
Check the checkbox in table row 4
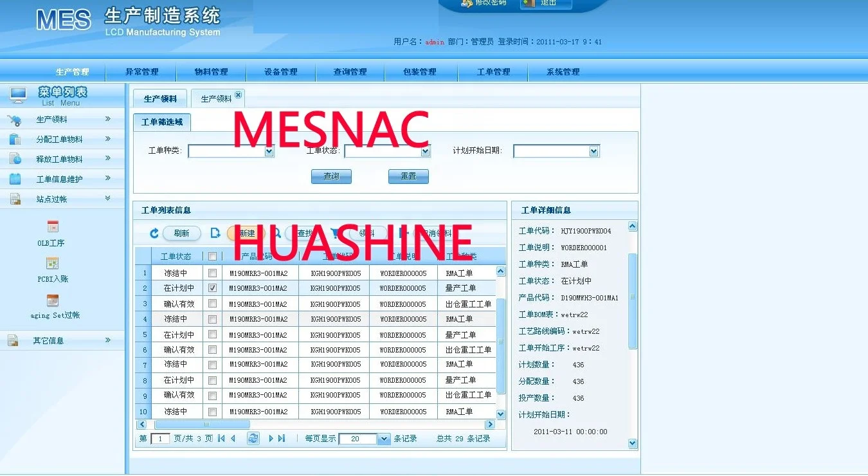pyautogui.click(x=212, y=319)
